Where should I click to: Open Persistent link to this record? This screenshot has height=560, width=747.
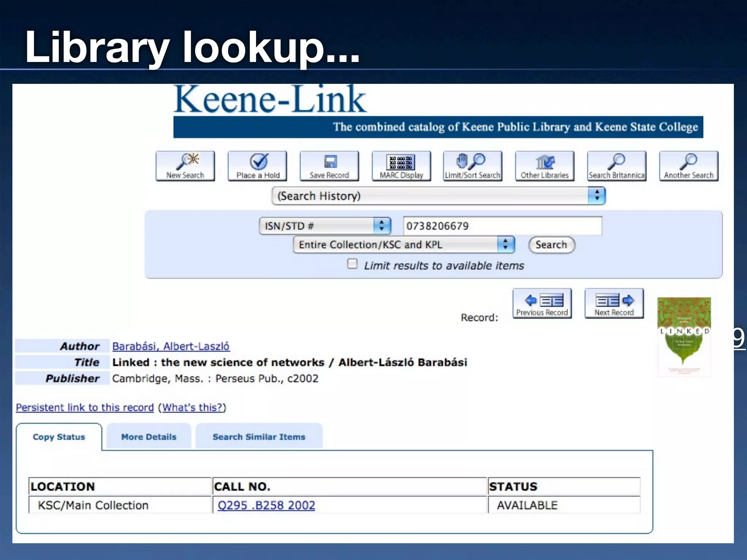click(85, 407)
